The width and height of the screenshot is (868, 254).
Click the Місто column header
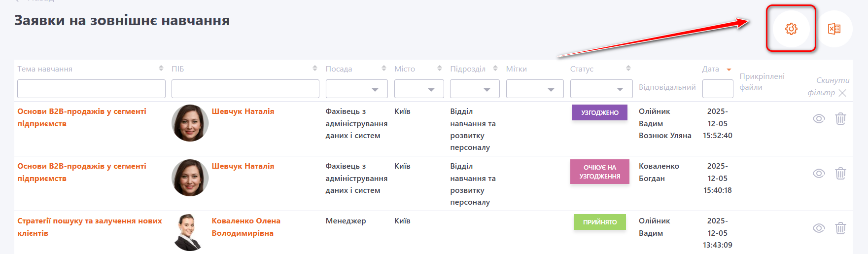coord(405,69)
